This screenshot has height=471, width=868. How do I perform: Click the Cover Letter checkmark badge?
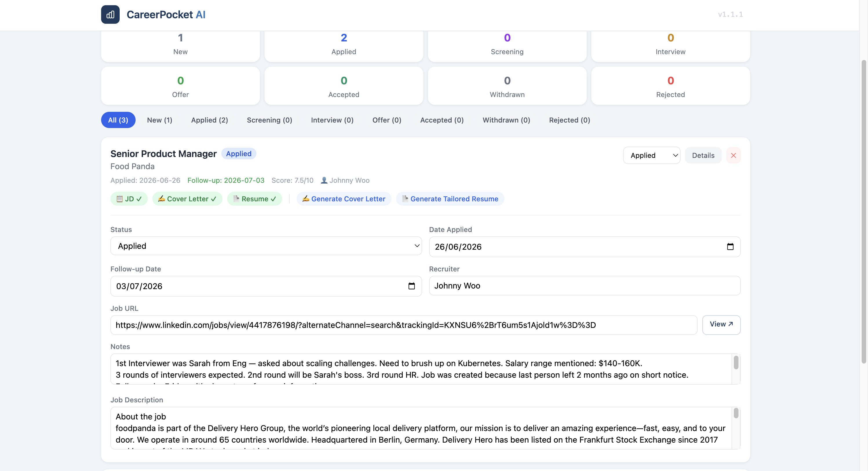tap(187, 199)
